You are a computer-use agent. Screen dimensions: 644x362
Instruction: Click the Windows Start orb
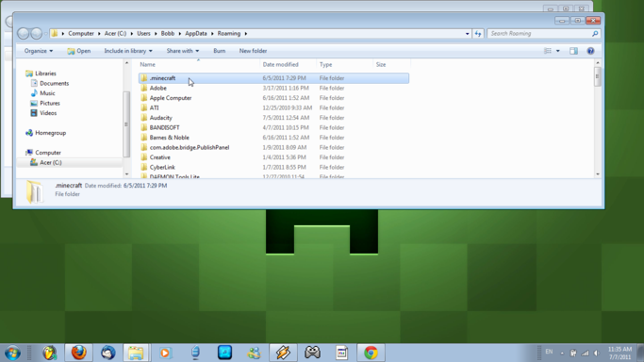click(13, 353)
